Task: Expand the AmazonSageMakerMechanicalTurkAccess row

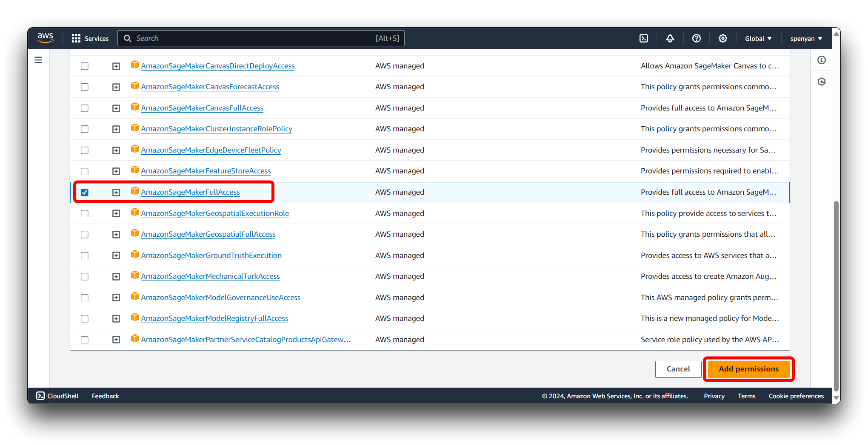Action: (x=116, y=276)
